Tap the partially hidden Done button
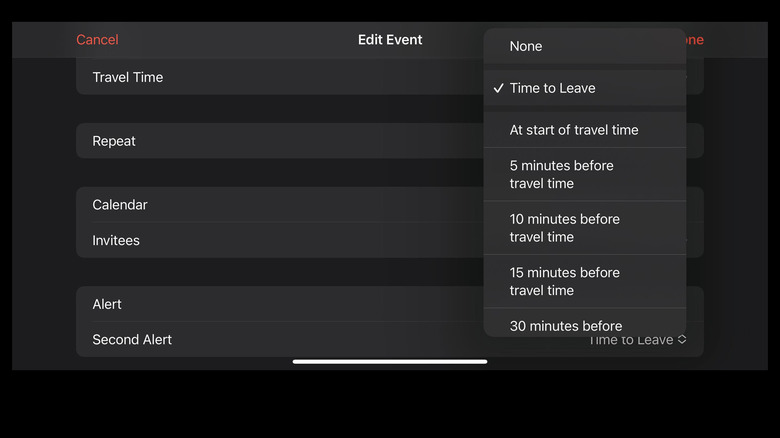The width and height of the screenshot is (780, 438). coord(695,40)
